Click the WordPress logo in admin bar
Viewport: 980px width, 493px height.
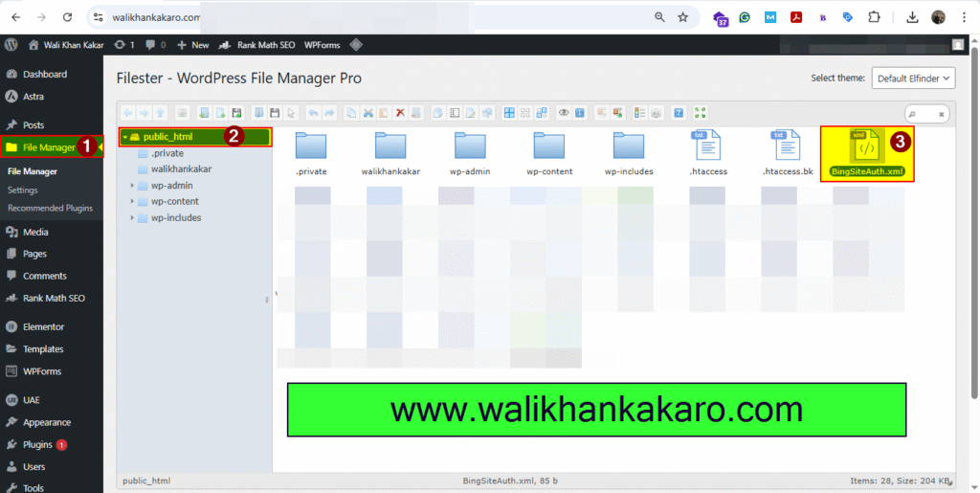[11, 45]
